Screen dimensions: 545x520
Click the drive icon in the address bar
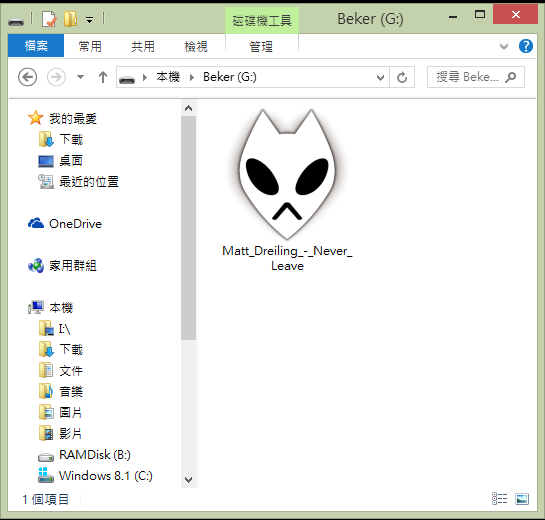[127, 79]
